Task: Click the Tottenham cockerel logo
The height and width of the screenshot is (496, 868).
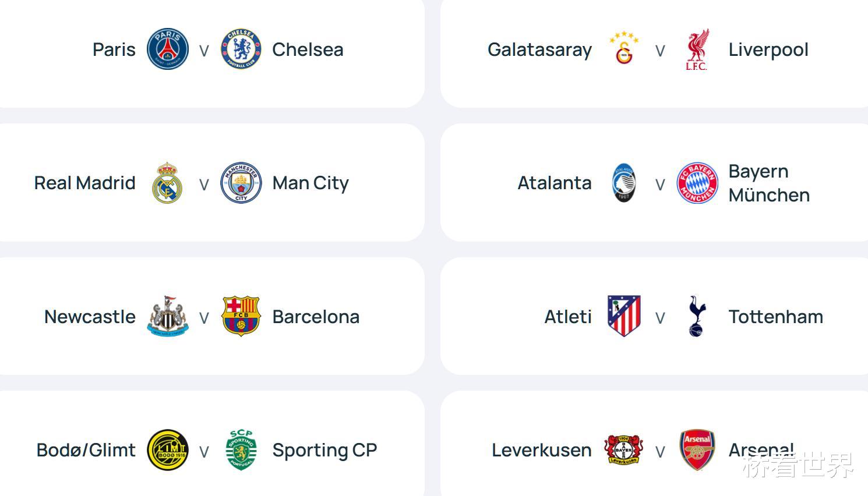Action: (697, 316)
